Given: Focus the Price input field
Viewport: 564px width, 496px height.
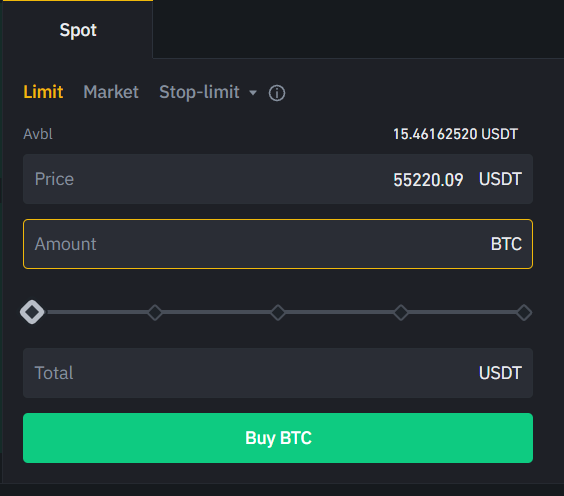Looking at the screenshot, I should [278, 179].
